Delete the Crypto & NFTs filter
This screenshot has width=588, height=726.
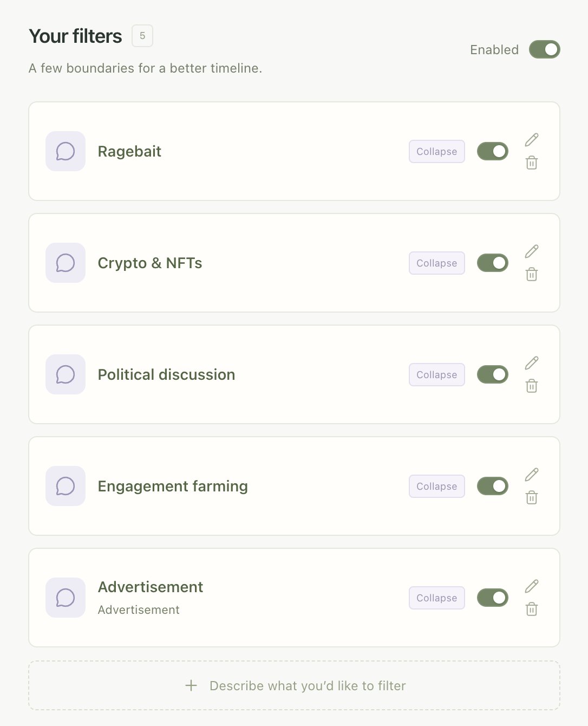click(x=532, y=274)
